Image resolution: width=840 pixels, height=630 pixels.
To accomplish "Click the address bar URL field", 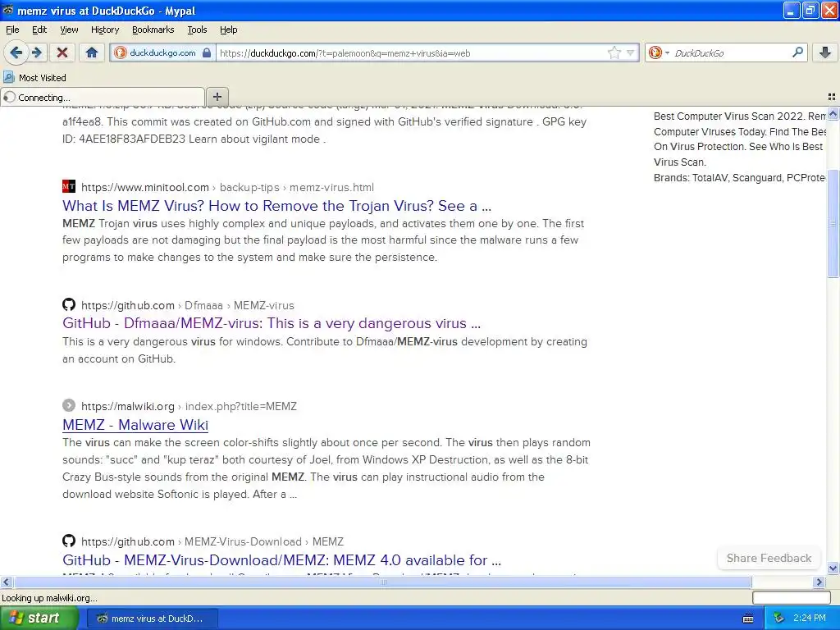I will [412, 53].
